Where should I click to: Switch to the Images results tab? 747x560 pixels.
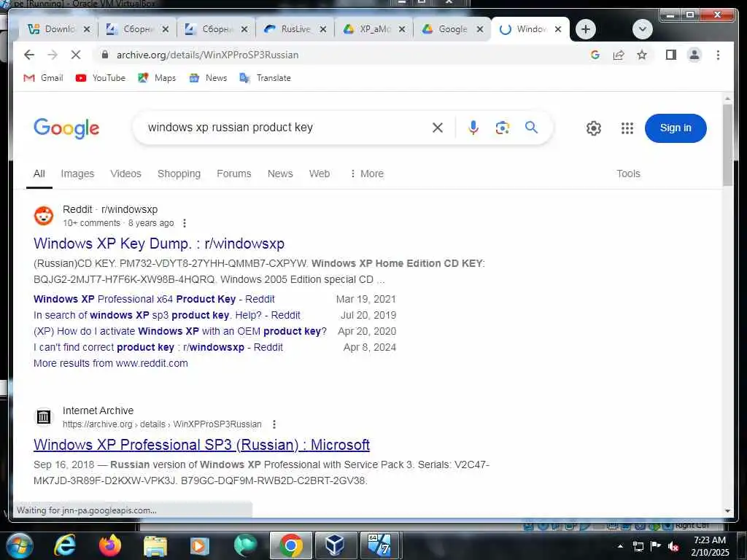(77, 174)
